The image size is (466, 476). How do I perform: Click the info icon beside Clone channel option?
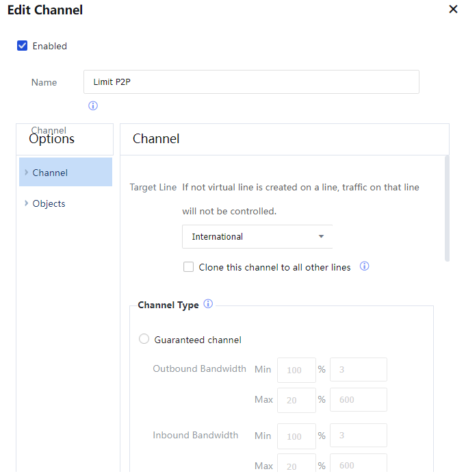coord(365,266)
